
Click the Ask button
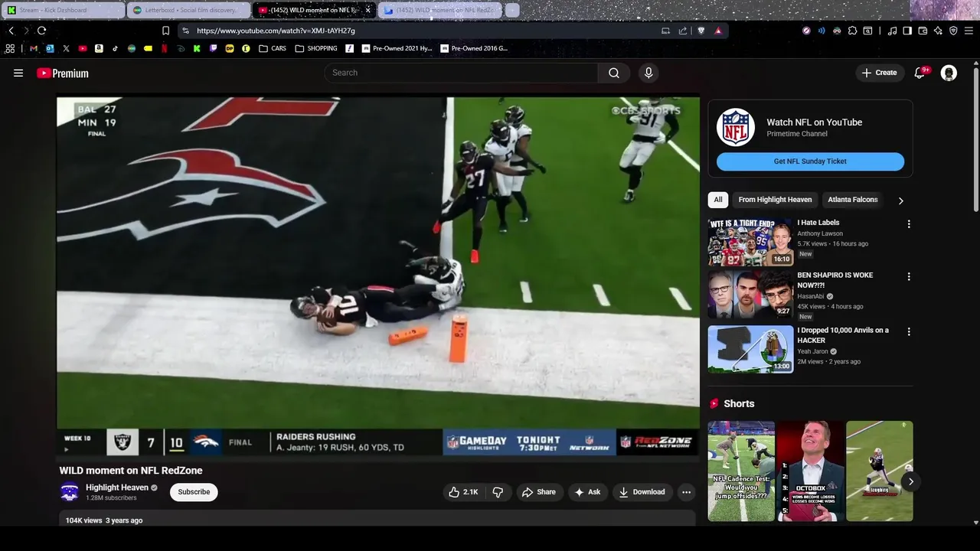(587, 492)
